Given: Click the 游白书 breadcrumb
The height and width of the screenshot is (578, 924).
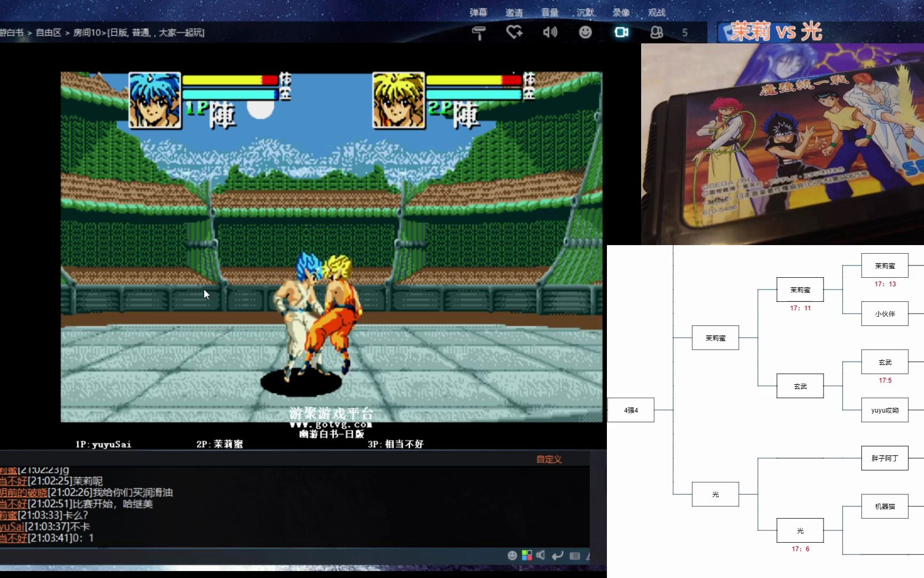Looking at the screenshot, I should pos(12,33).
